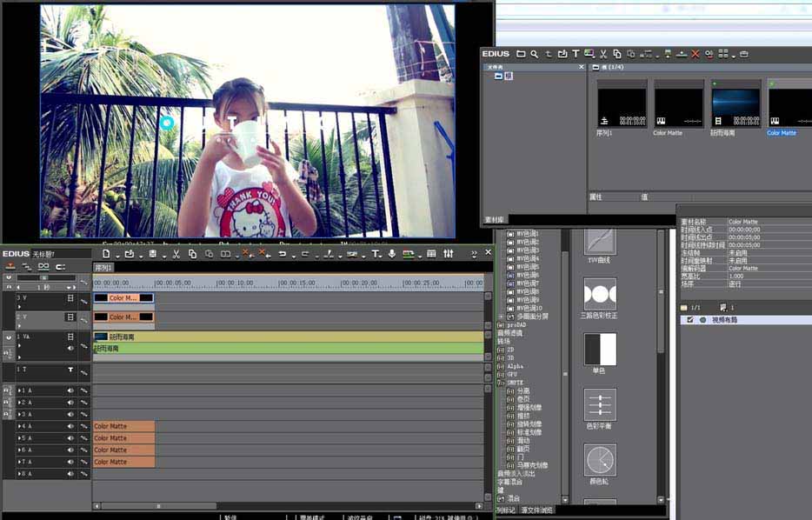Select the 三路色彩校正 three-way color correction effect
The height and width of the screenshot is (520, 812).
[x=600, y=294]
